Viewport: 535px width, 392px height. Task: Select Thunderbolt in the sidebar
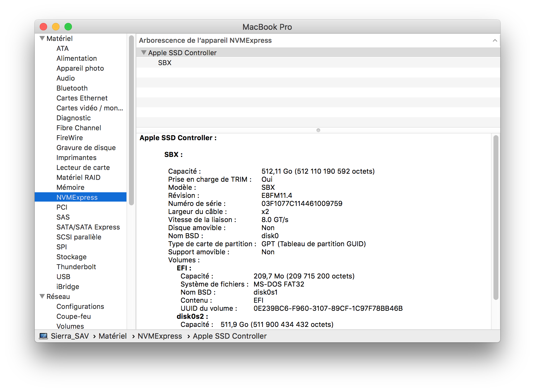(76, 267)
